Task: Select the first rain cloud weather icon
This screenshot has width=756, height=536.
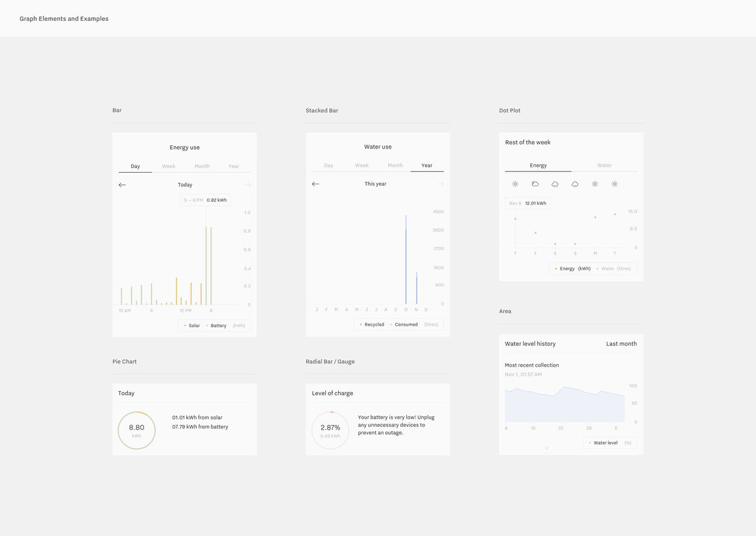Action: 555,184
